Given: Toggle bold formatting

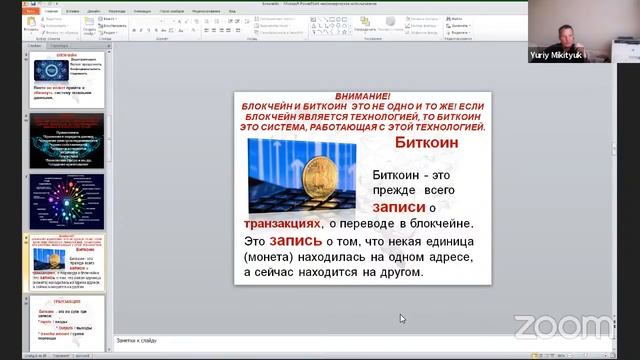Looking at the screenshot, I should point(134,31).
